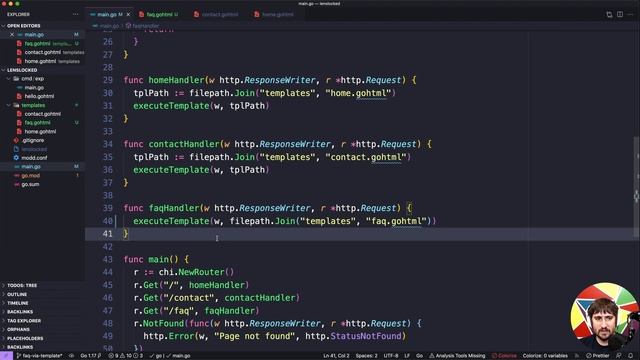Image resolution: width=640 pixels, height=360 pixels.
Task: Click the compare changes icon at top right
Action: point(609,14)
